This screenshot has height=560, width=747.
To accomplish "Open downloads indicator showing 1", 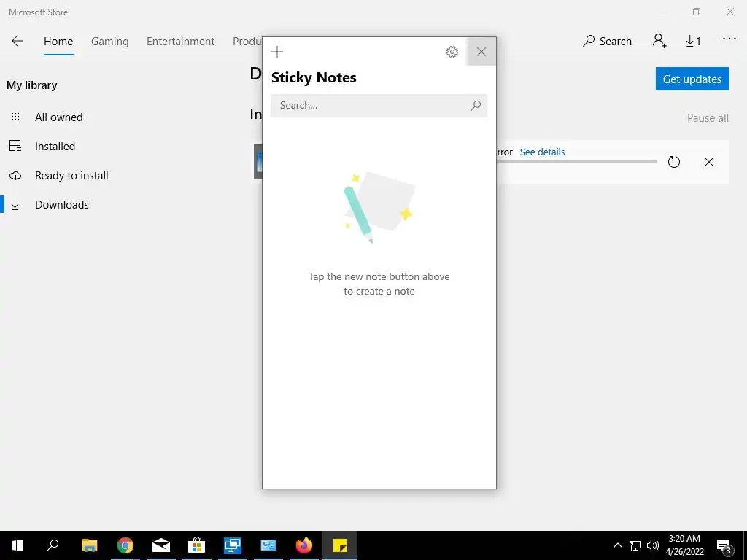I will (x=693, y=42).
